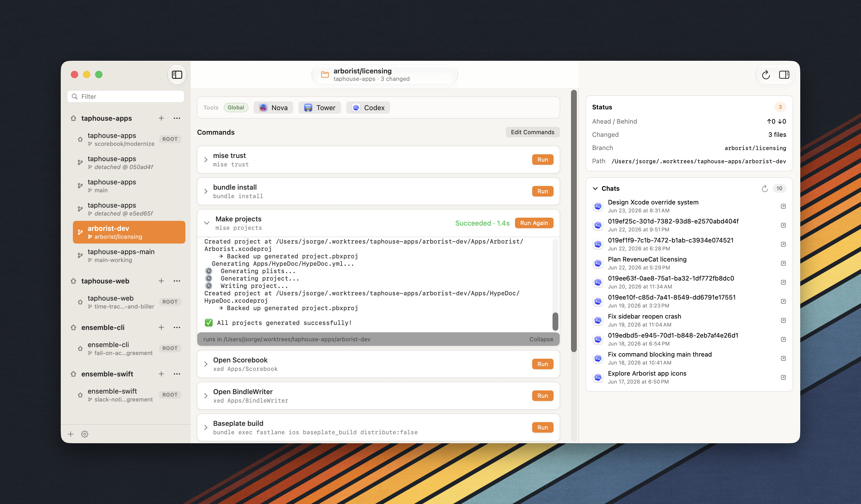Open 'Design Xcode override system' chat externally

(783, 206)
